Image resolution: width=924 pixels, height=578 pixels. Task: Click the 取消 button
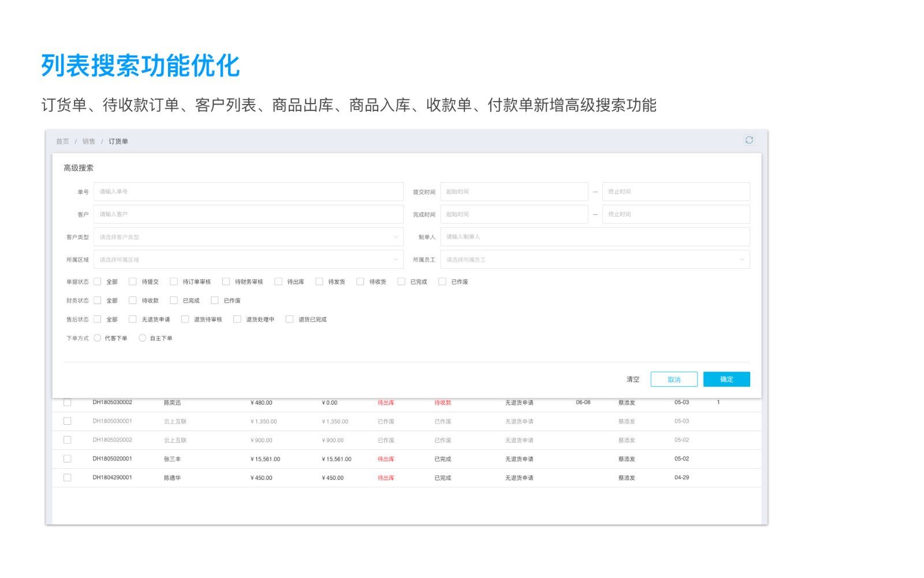click(674, 379)
